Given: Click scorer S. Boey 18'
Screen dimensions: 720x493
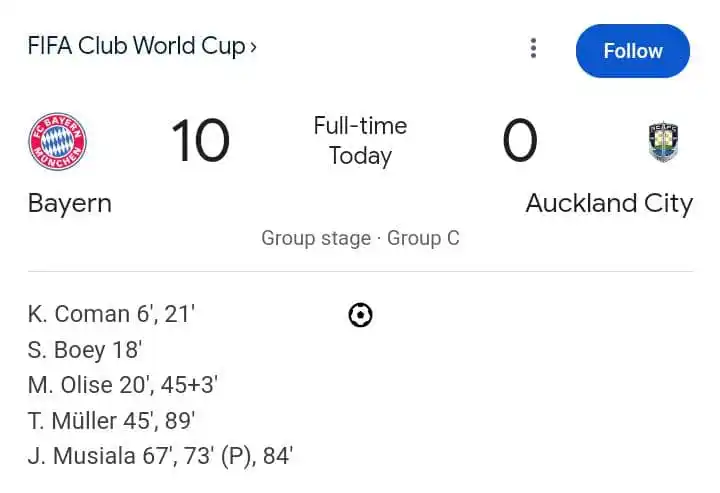Looking at the screenshot, I should point(85,350).
